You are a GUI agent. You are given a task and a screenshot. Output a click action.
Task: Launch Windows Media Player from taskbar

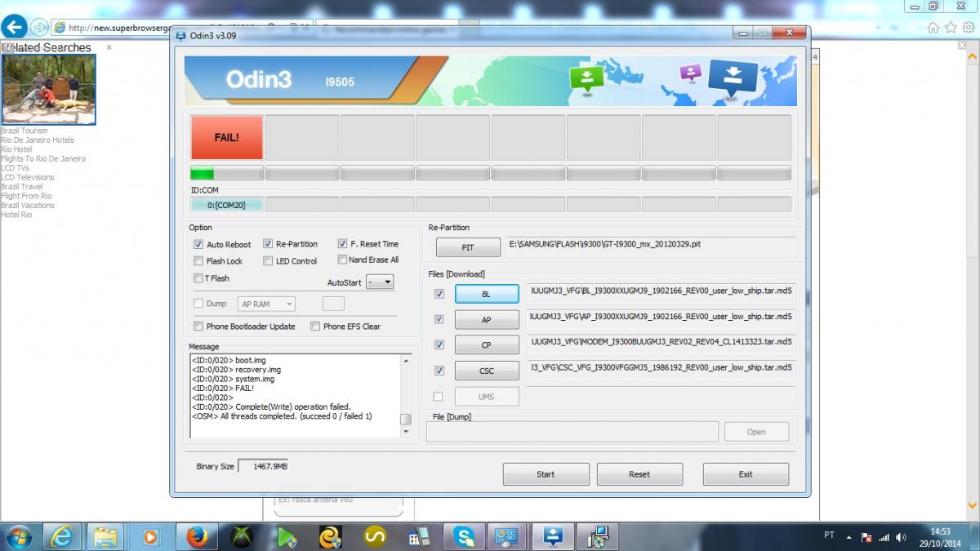tap(150, 536)
